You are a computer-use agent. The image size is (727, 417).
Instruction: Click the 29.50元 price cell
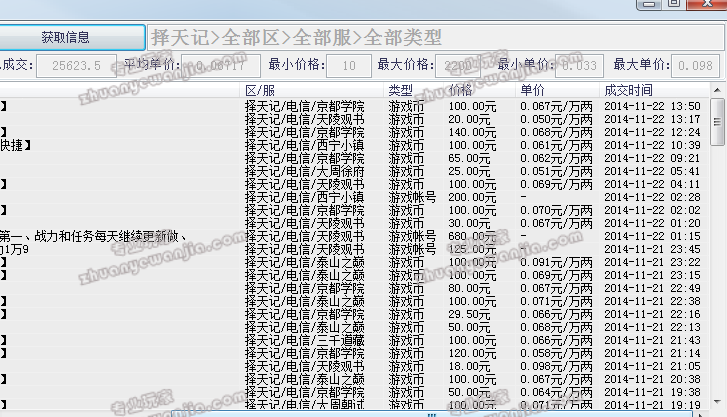coord(469,314)
